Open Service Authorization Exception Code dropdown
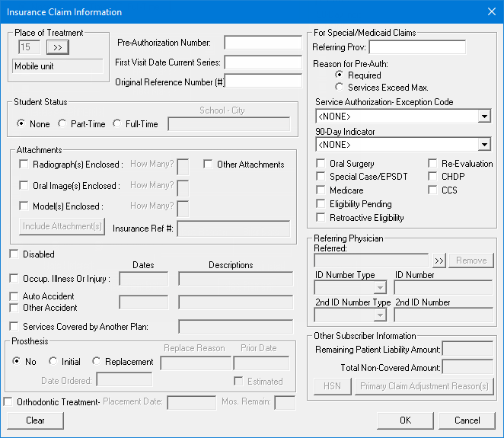This screenshot has height=438, width=504. click(484, 117)
